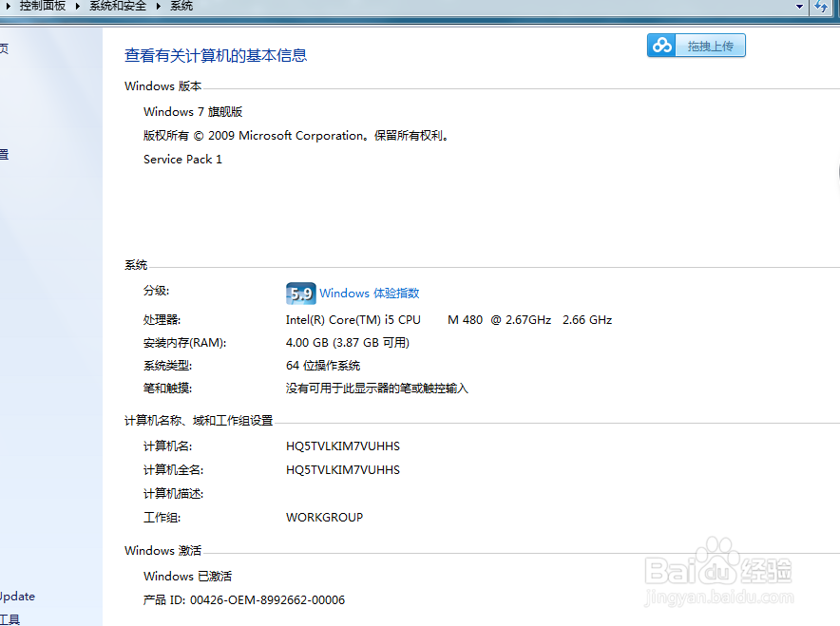Click the 工作组 label
This screenshot has height=626, width=840.
pyautogui.click(x=162, y=518)
